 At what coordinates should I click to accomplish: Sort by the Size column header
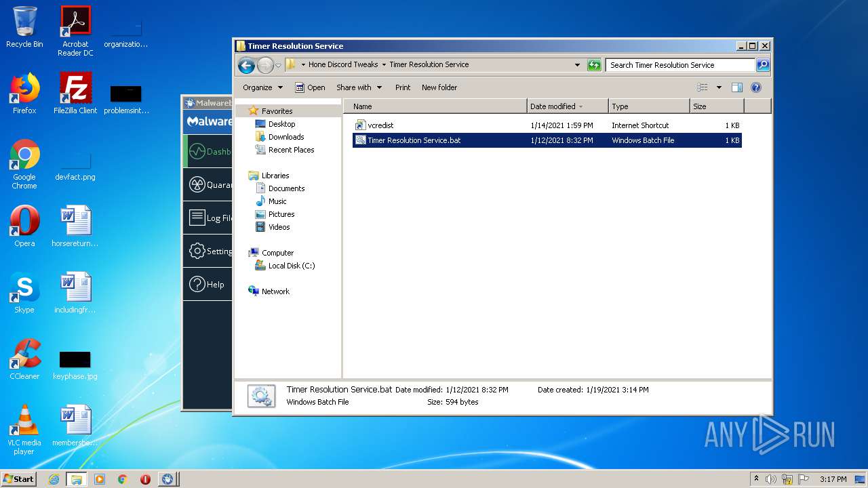(x=717, y=106)
